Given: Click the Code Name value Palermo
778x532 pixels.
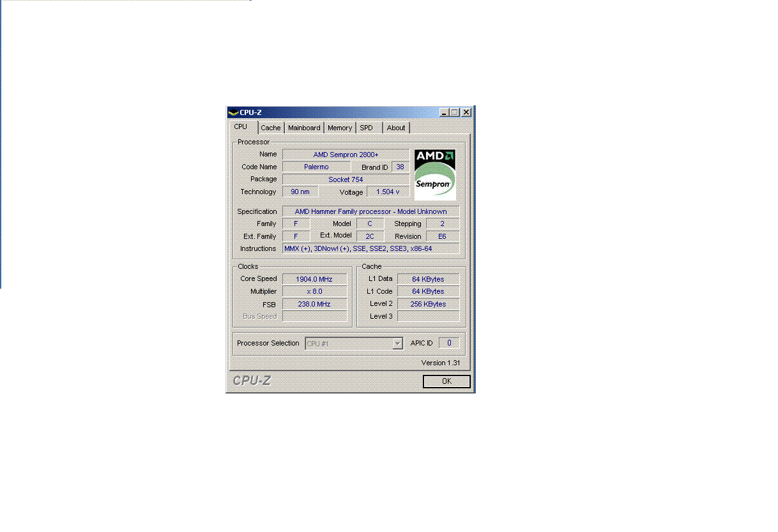Looking at the screenshot, I should point(316,167).
